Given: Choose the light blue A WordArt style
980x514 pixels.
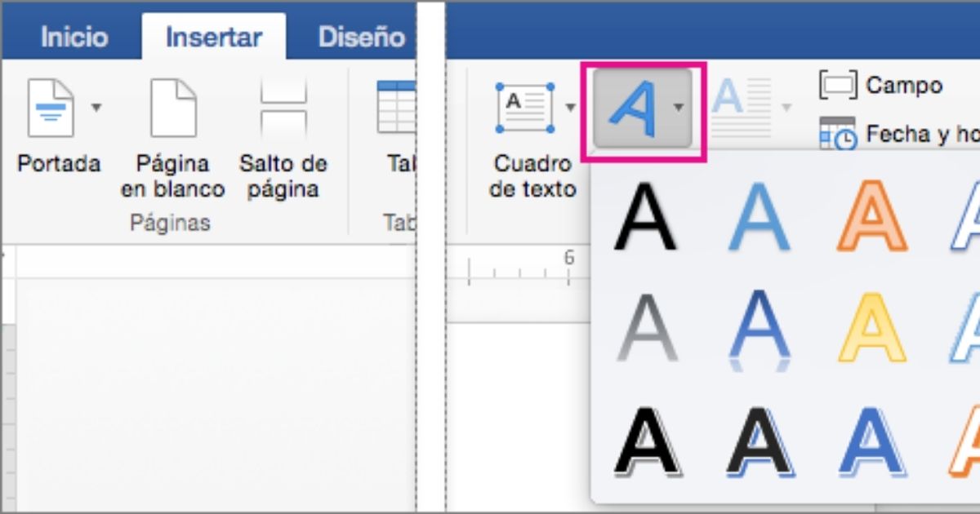Looking at the screenshot, I should click(759, 217).
